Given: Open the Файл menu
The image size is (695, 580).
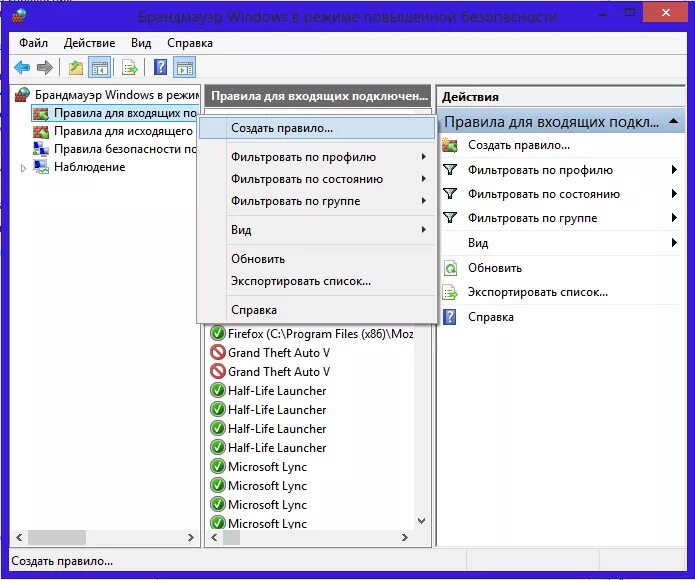Looking at the screenshot, I should pyautogui.click(x=33, y=43).
